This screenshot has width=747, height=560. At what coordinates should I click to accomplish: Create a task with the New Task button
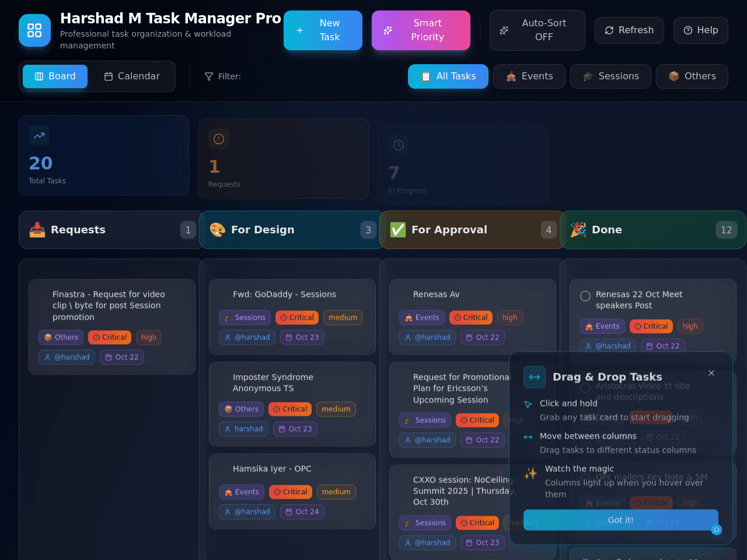click(x=323, y=30)
